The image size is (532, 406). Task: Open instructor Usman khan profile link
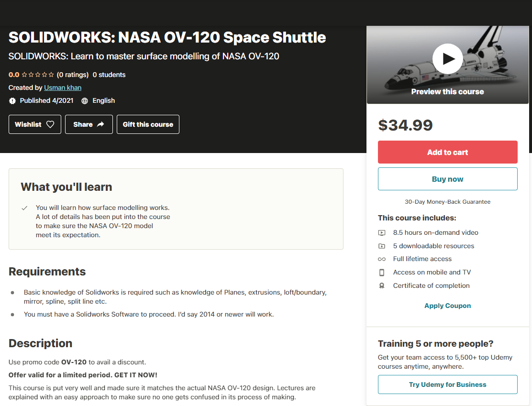(63, 88)
